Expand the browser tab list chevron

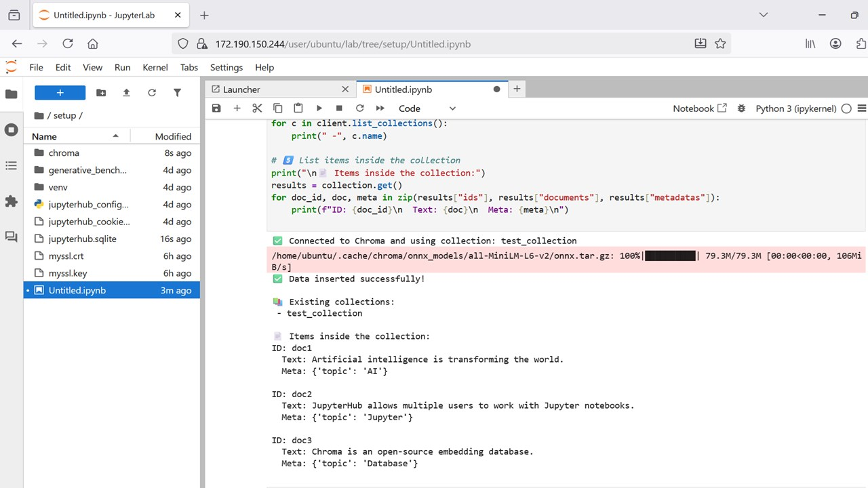(763, 15)
